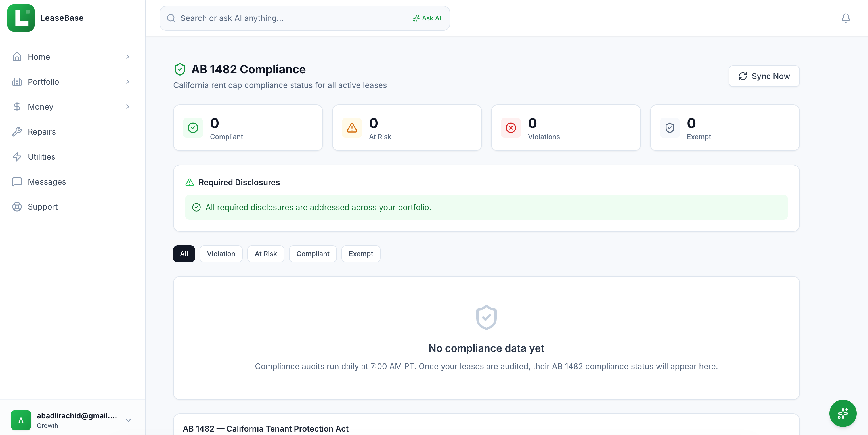868x435 pixels.
Task: Click the green A user avatar
Action: [x=21, y=420]
